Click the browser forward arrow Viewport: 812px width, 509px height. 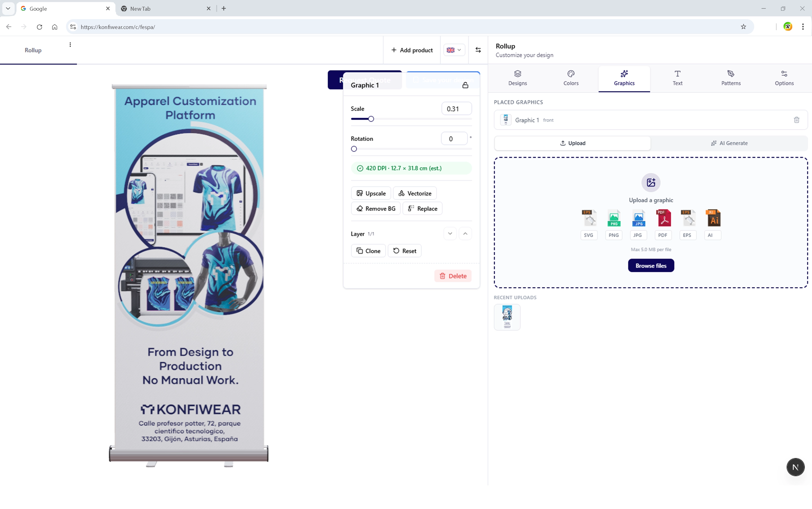(24, 27)
